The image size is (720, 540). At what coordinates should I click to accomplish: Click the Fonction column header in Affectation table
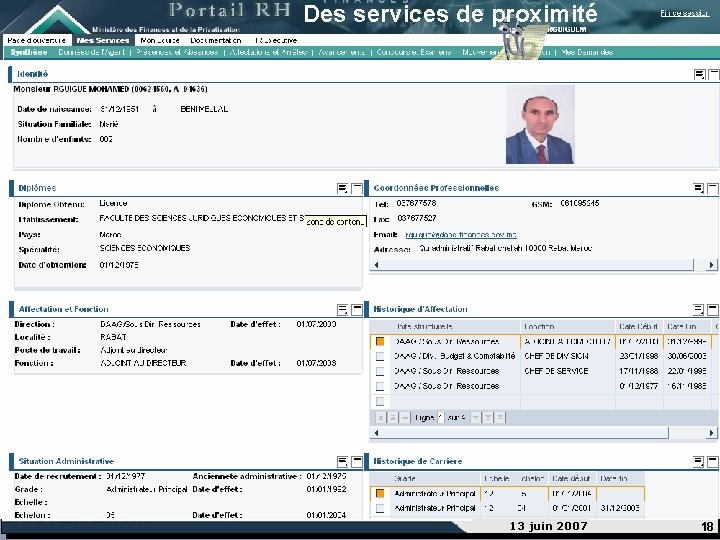click(x=568, y=326)
